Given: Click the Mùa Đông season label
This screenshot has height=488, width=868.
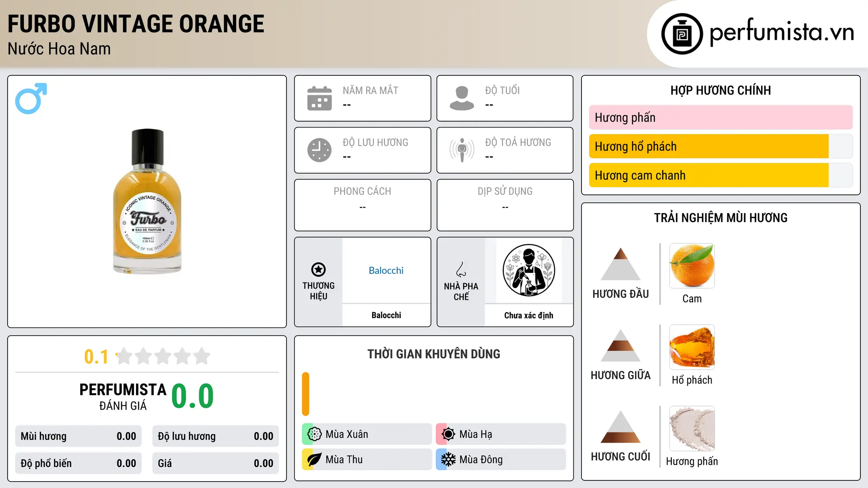Looking at the screenshot, I should coord(481,460).
